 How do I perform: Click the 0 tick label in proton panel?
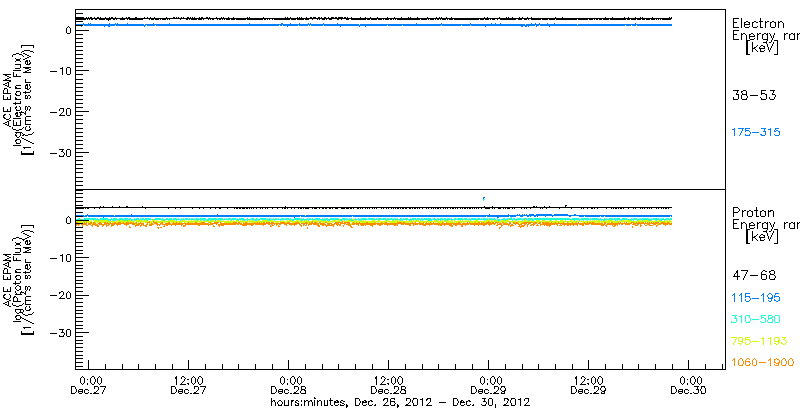(66, 221)
